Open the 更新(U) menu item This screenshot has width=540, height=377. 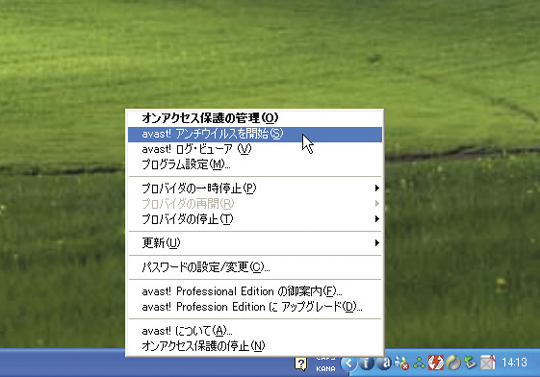[255, 243]
